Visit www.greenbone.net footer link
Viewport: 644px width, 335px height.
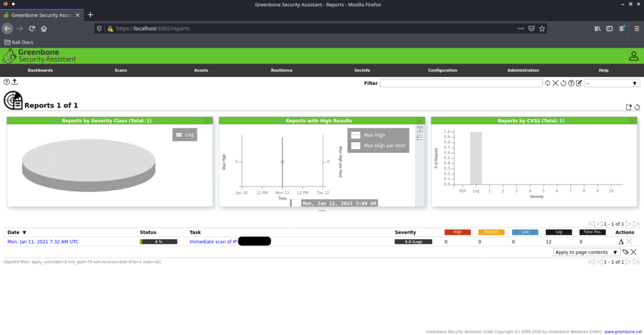[x=623, y=332]
